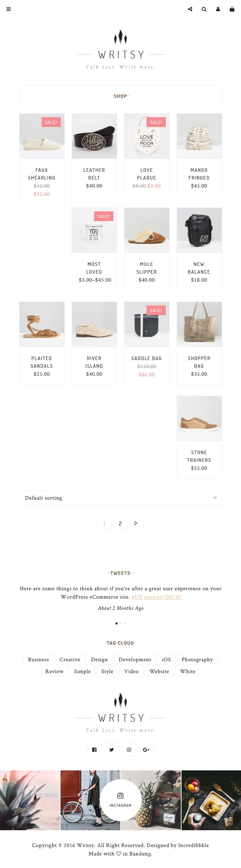Open the shopping bag cart icon
The height and width of the screenshot is (868, 241).
[232, 9]
